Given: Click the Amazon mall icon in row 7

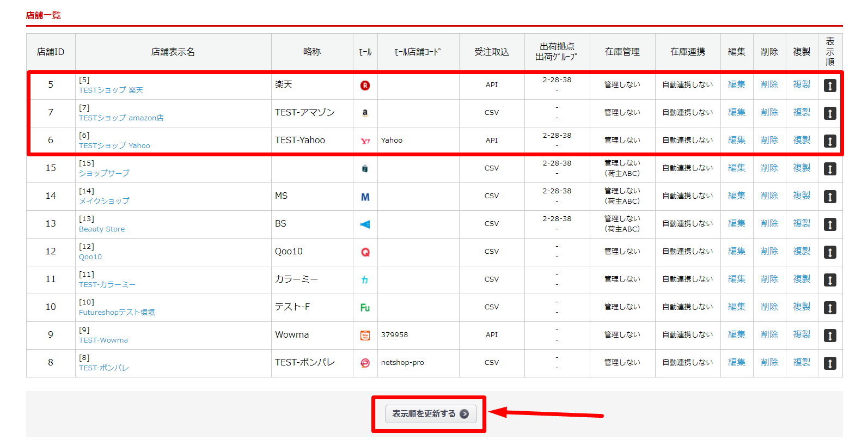Looking at the screenshot, I should 365,113.
